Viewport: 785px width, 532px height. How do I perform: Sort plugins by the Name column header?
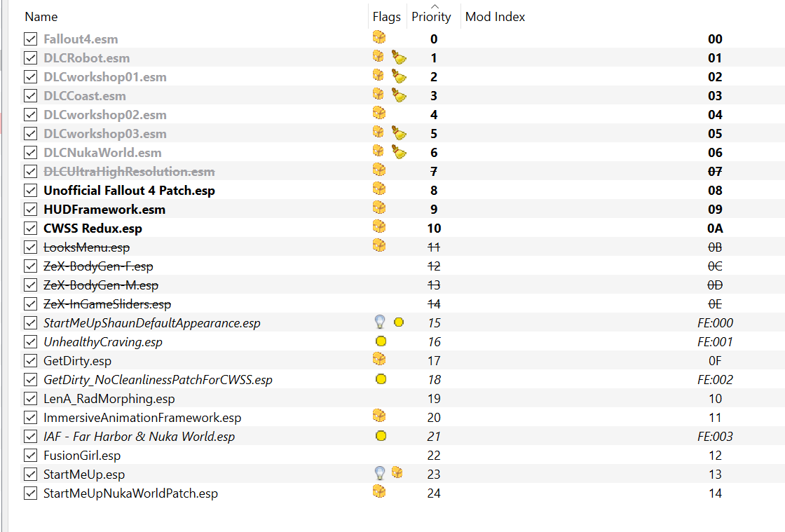click(41, 17)
